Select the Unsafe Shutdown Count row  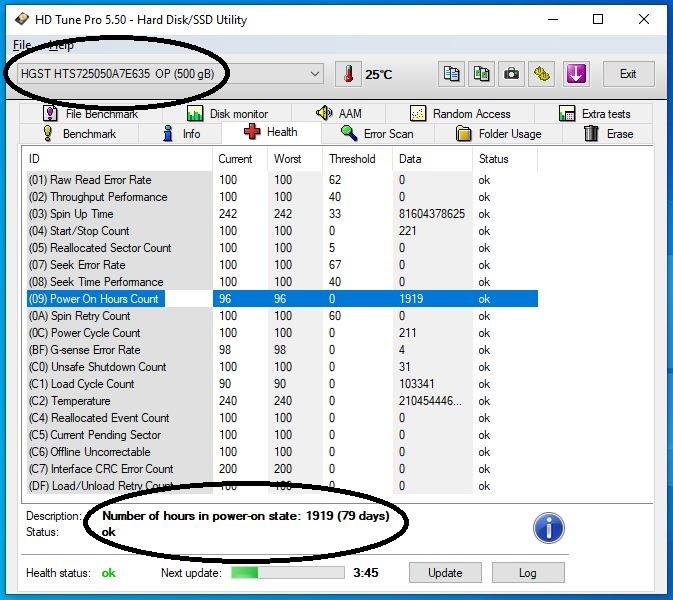282,367
